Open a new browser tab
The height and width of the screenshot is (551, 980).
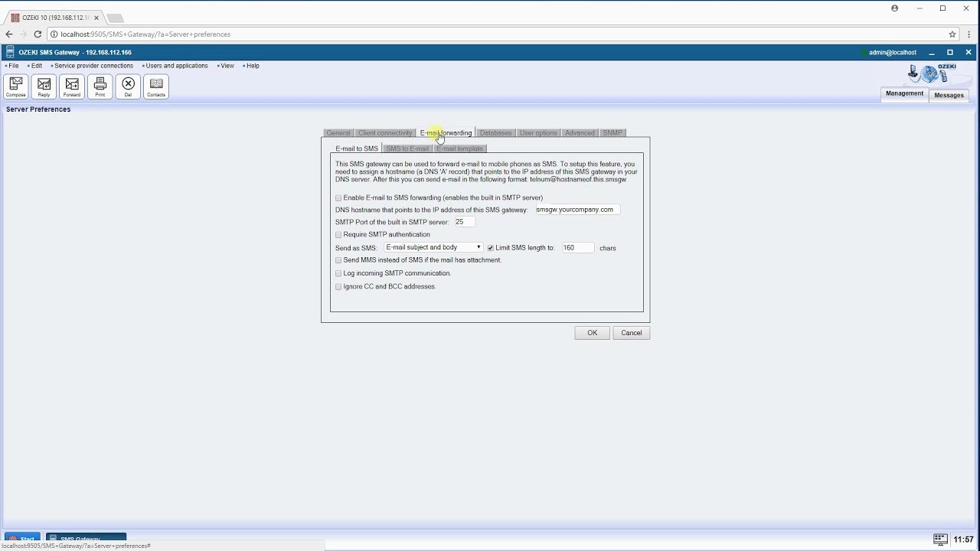point(114,18)
